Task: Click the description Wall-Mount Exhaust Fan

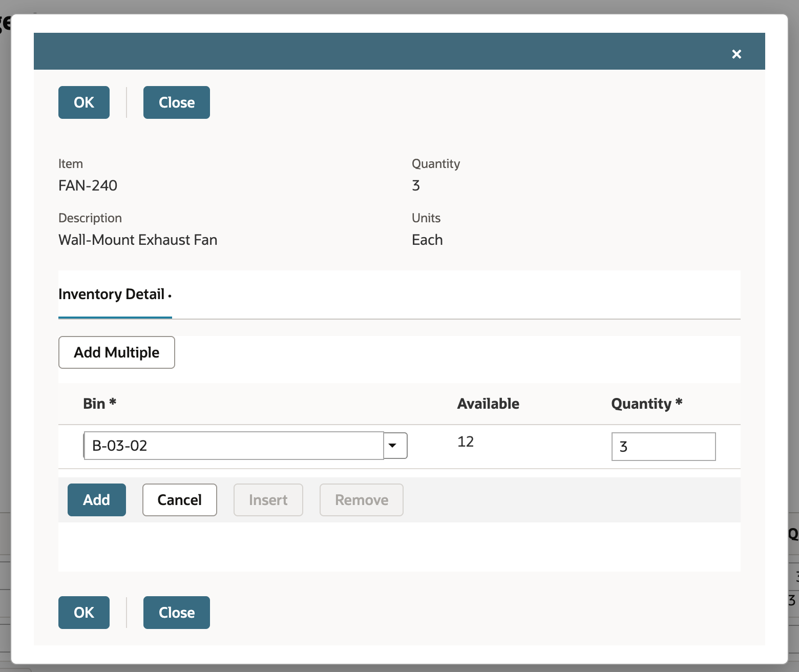Action: point(138,240)
